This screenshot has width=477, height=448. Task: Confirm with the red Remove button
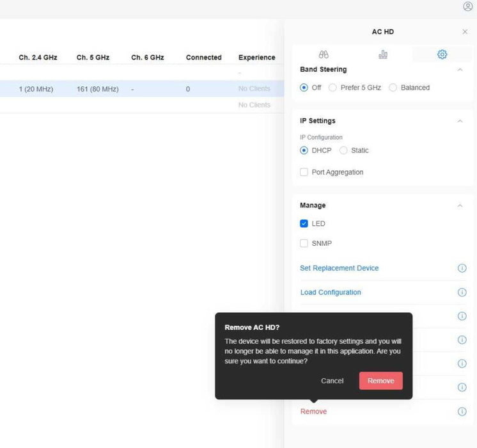pyautogui.click(x=381, y=381)
